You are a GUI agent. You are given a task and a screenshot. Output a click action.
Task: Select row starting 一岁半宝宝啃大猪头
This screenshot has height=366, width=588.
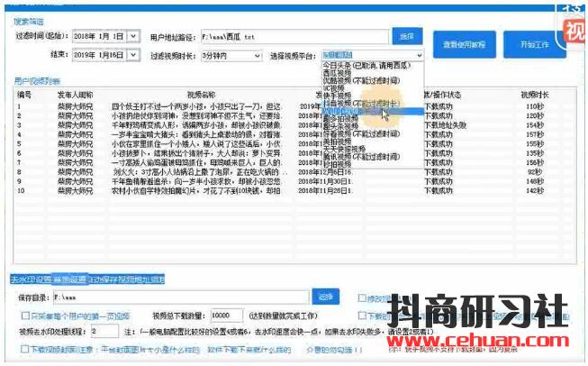(x=294, y=134)
